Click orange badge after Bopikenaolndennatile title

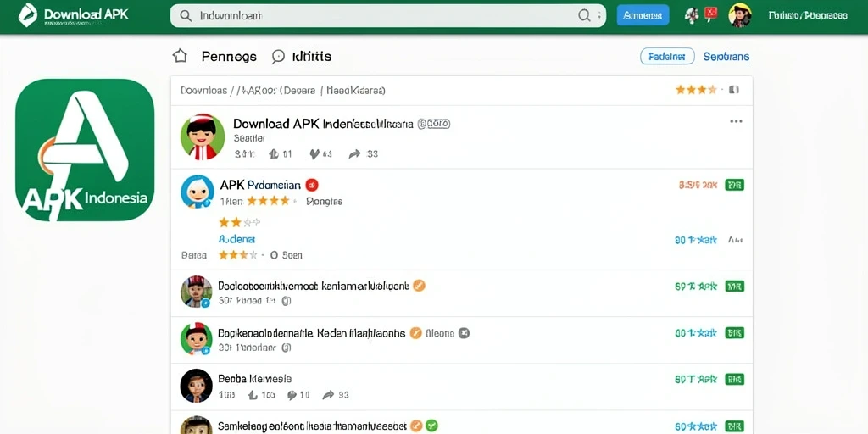pyautogui.click(x=415, y=333)
